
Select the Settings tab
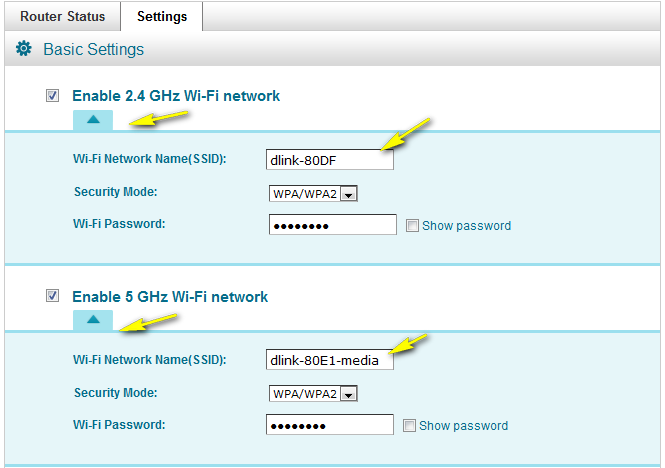161,17
